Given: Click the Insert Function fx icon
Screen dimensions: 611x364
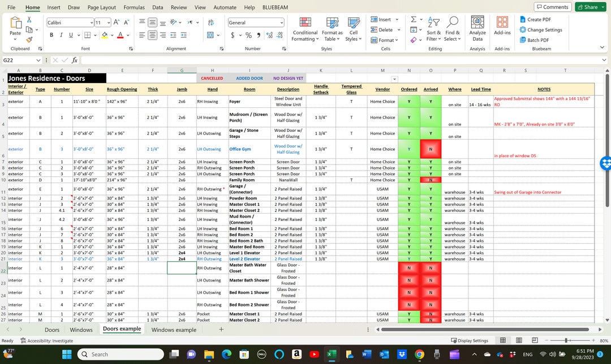Looking at the screenshot, I should pyautogui.click(x=75, y=60).
